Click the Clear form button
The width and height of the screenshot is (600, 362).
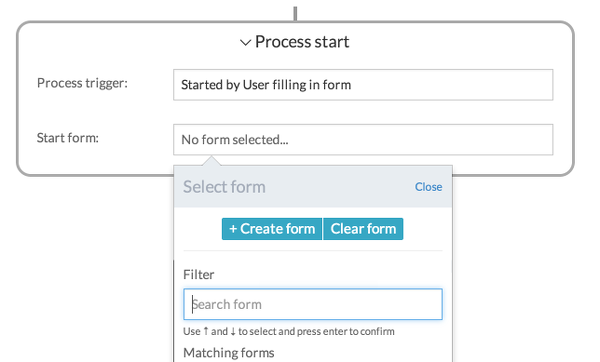363,229
